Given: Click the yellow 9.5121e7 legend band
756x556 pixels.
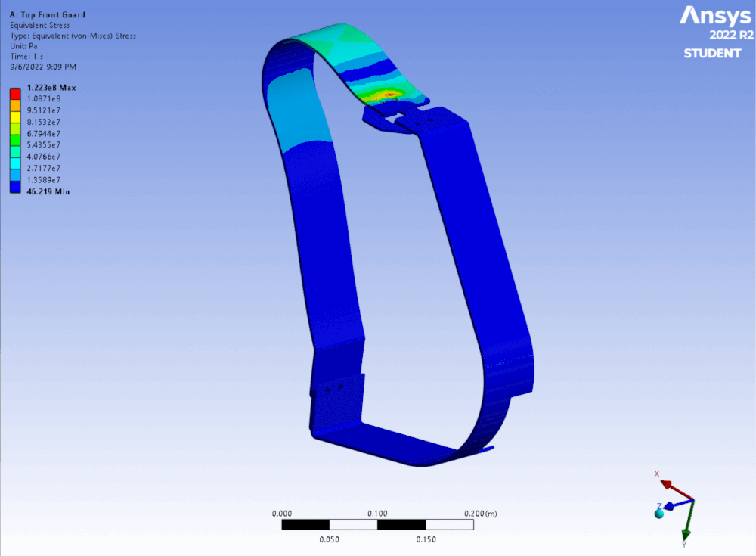Looking at the screenshot, I should pyautogui.click(x=14, y=117).
